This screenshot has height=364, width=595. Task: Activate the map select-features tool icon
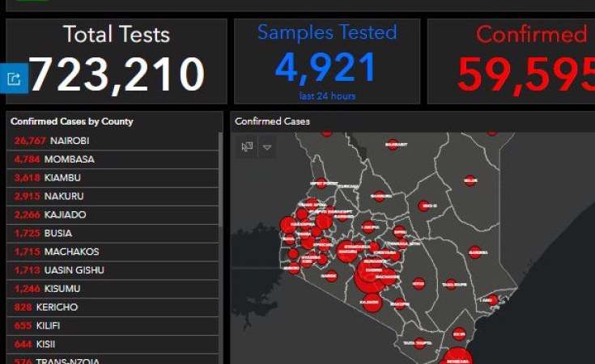click(x=247, y=147)
